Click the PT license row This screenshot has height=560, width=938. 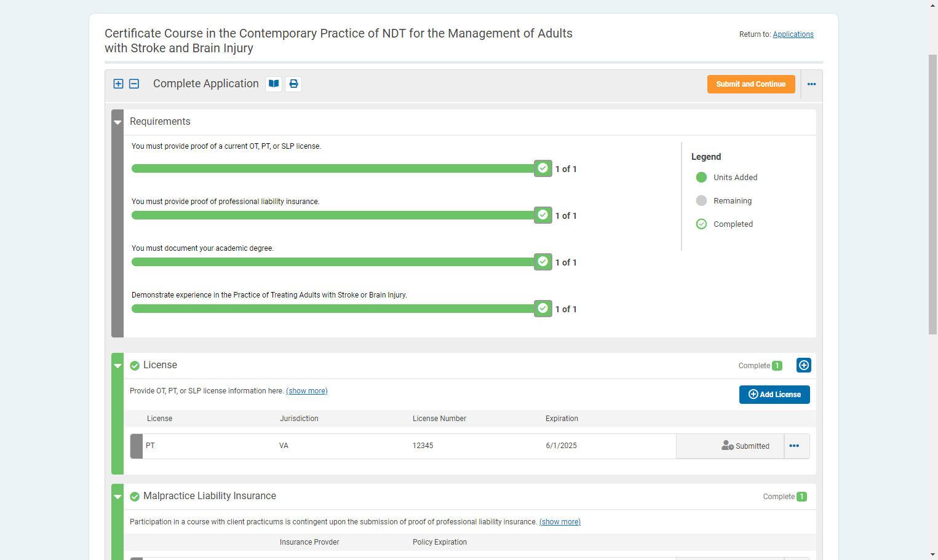pyautogui.click(x=470, y=446)
